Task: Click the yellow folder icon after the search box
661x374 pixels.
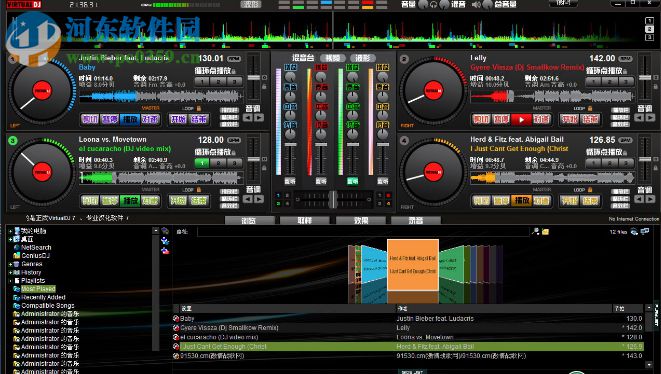Action: pos(545,231)
